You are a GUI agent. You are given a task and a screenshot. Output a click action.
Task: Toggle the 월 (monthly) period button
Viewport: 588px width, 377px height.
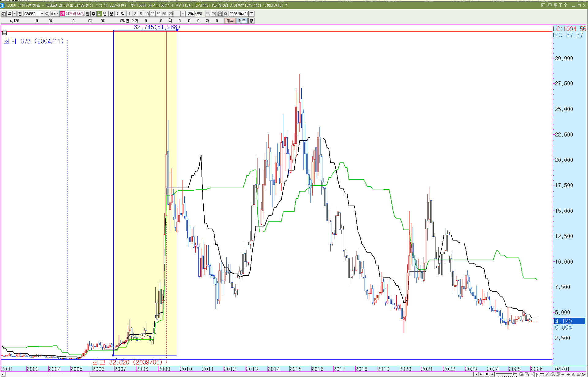click(x=99, y=14)
